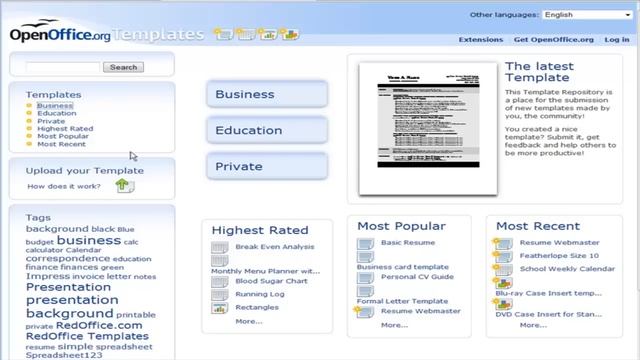
Task: Click the Impress tag
Action: coord(48,277)
